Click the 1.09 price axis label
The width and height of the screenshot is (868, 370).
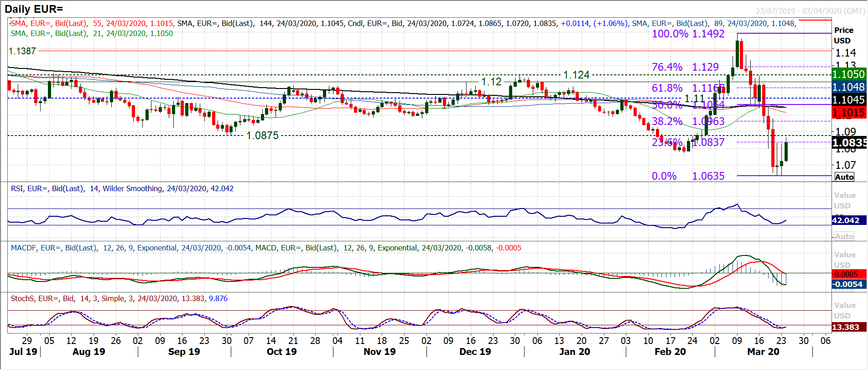click(x=846, y=131)
